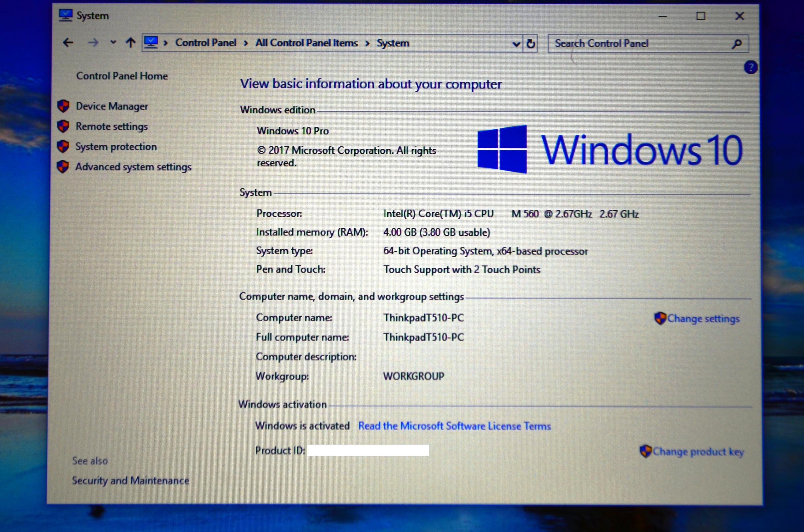This screenshot has width=804, height=532.
Task: Click Change settings for computer name
Action: point(703,319)
